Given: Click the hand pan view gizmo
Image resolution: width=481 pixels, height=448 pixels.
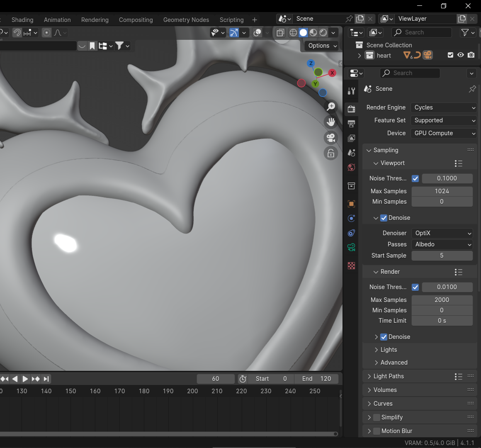Looking at the screenshot, I should pos(331,122).
